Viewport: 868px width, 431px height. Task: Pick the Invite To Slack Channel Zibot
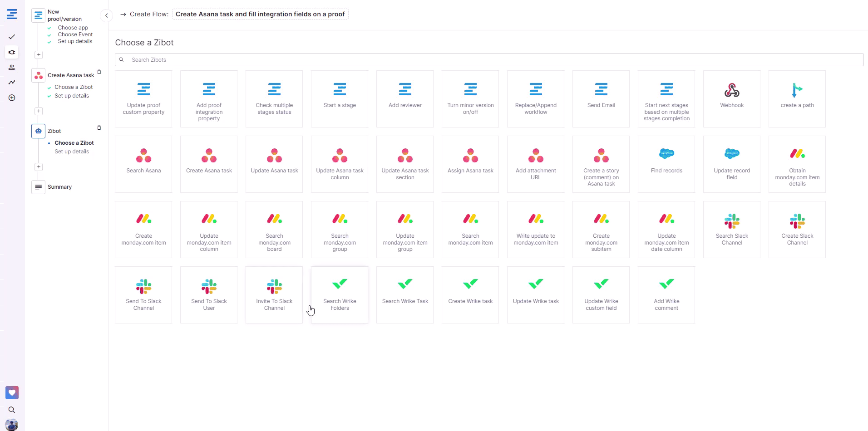(274, 295)
